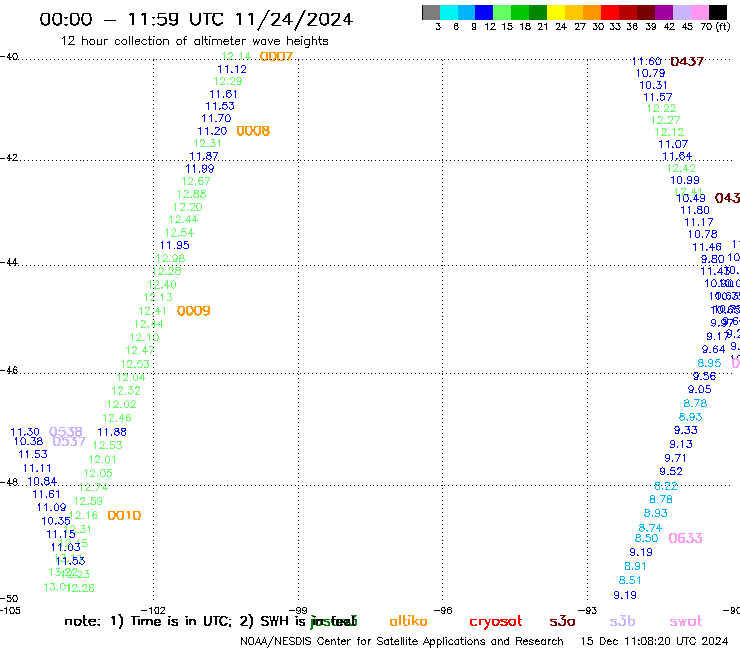Click the cyan swatch in the color scale
Viewport: 740px width, 650px height.
[449, 12]
